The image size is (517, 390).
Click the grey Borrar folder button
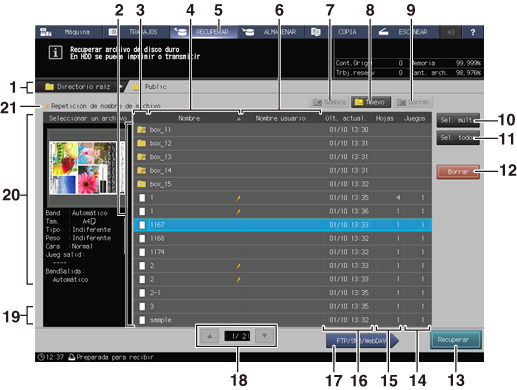click(x=413, y=102)
